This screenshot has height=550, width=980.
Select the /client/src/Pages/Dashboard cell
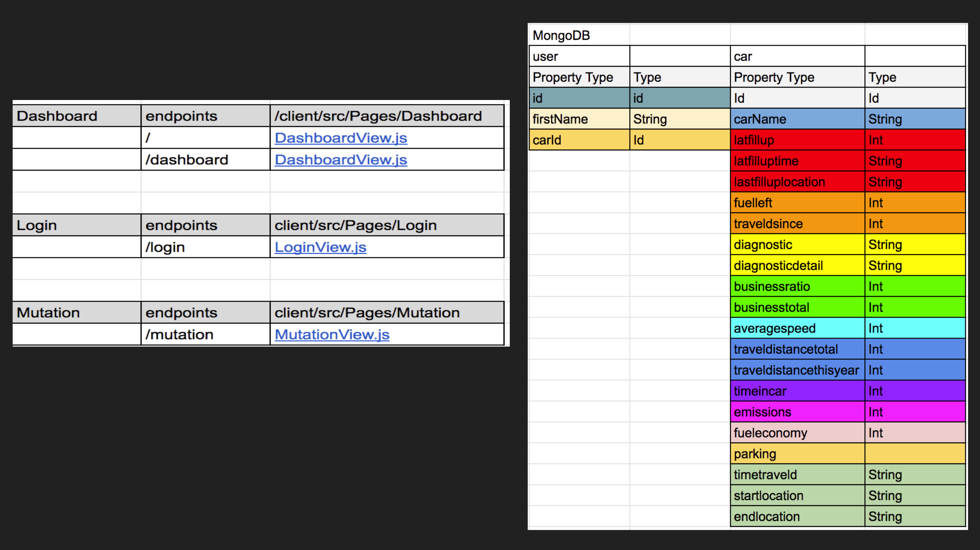(x=387, y=116)
